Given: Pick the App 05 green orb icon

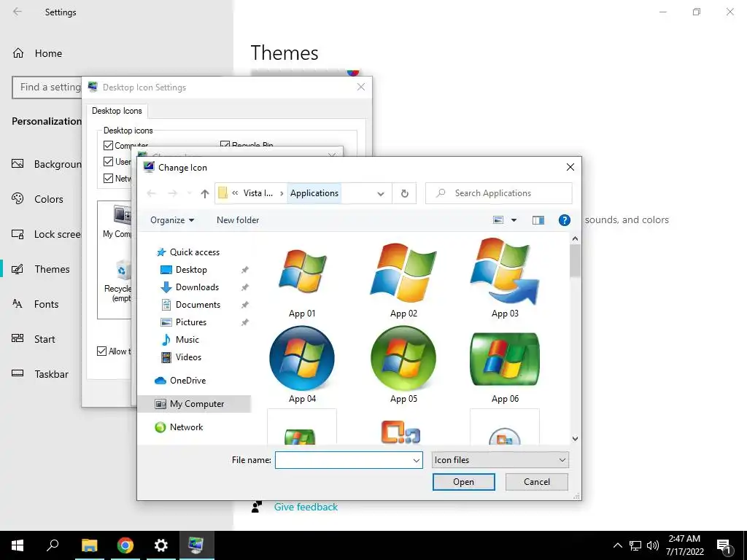Looking at the screenshot, I should point(403,358).
